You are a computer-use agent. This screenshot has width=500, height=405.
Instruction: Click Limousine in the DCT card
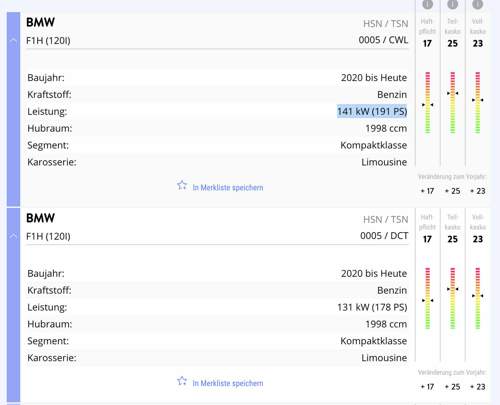coord(384,358)
